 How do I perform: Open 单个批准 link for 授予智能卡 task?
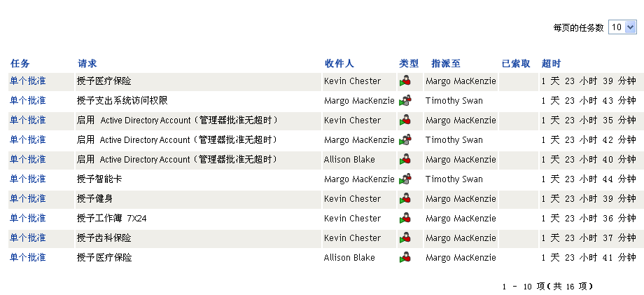tap(28, 179)
